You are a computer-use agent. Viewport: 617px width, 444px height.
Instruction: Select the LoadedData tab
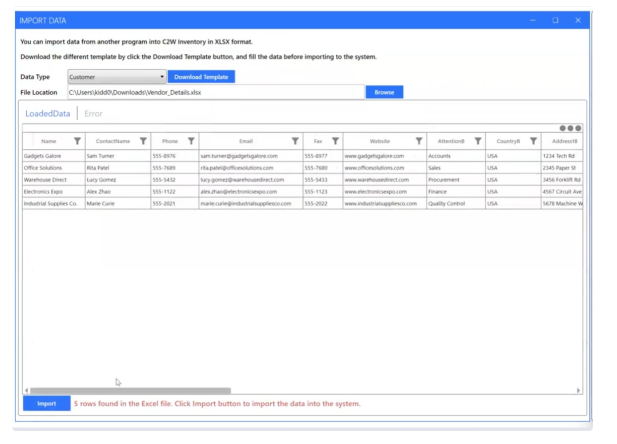pos(47,114)
